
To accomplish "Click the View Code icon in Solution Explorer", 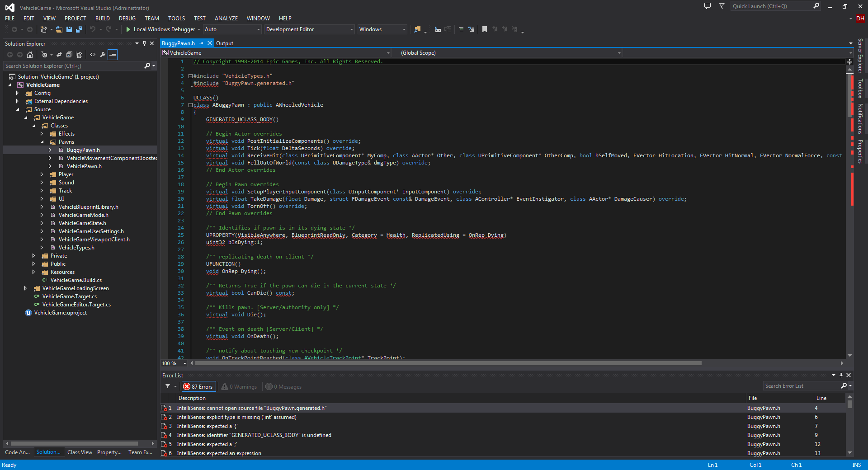I will tap(93, 55).
